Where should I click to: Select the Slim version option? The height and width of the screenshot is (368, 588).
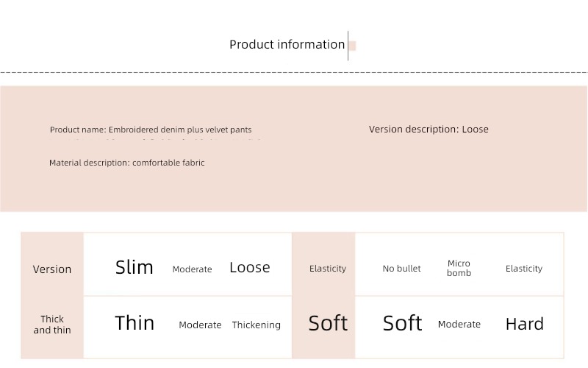pos(135,267)
